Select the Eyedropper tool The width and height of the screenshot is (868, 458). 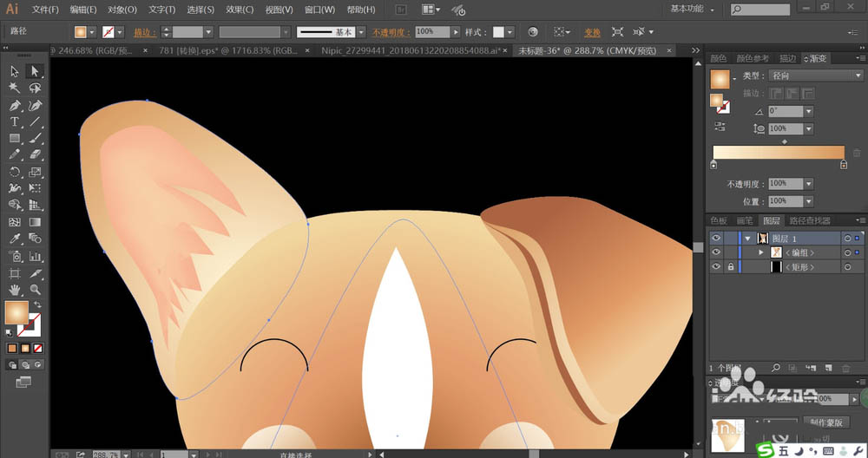pyautogui.click(x=15, y=239)
